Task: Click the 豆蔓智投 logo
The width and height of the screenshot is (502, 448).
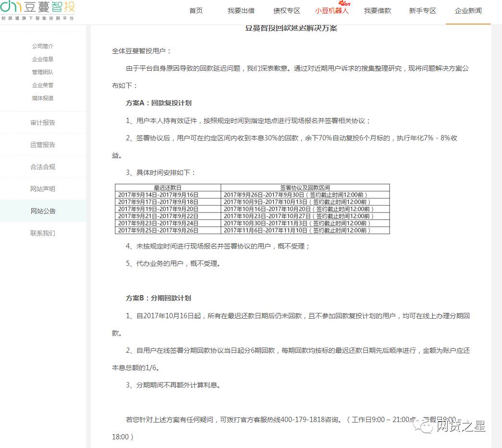Action: click(x=38, y=10)
